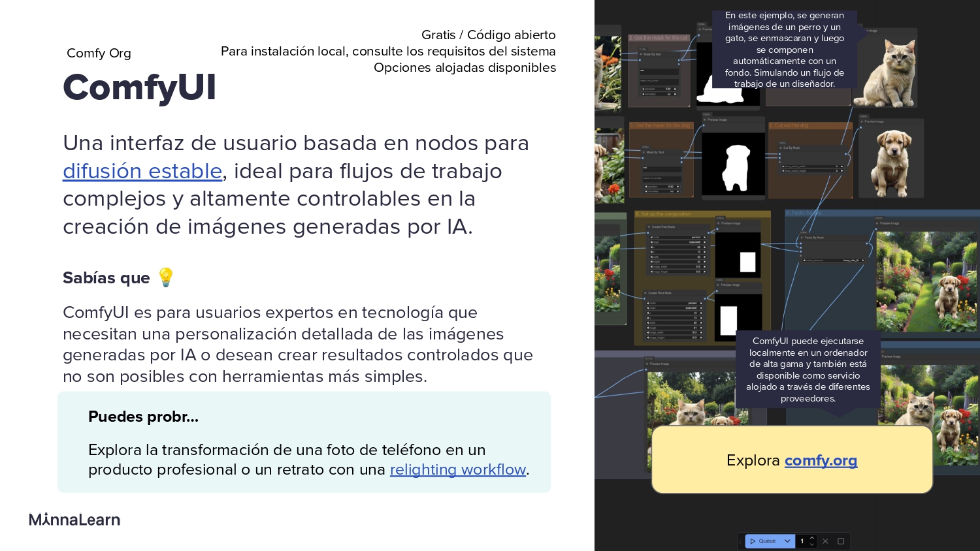The height and width of the screenshot is (551, 980).
Task: Click the callout starting 'ComfyUI puede ejecutarse localmente'
Action: (808, 370)
